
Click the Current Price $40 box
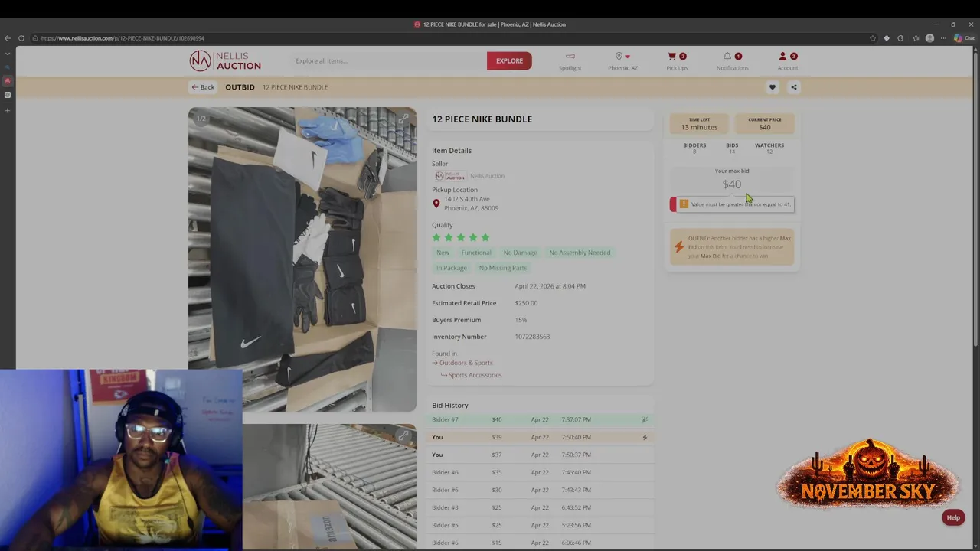click(x=765, y=124)
